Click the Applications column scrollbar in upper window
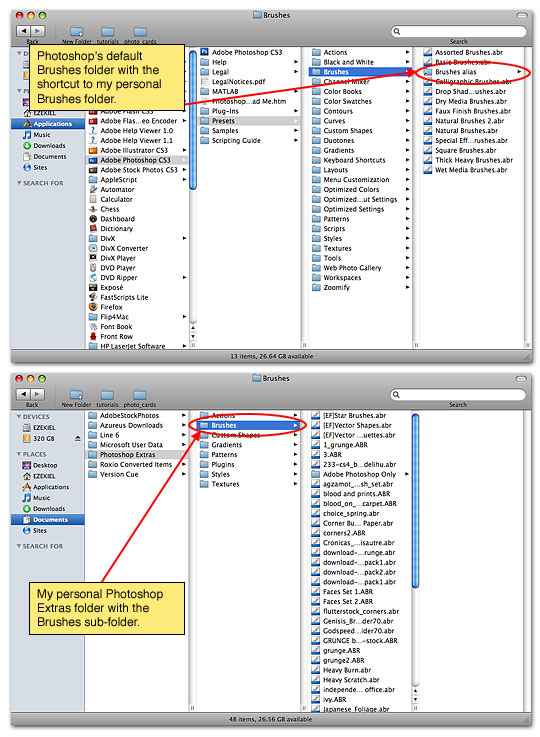Image resolution: width=540 pixels, height=737 pixels. pos(193,120)
